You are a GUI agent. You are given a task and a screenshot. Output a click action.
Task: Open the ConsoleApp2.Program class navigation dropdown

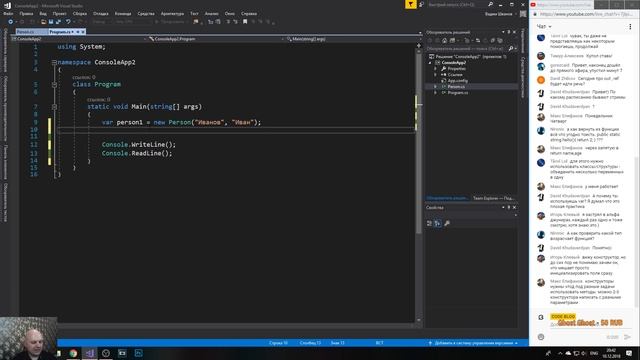pos(215,39)
